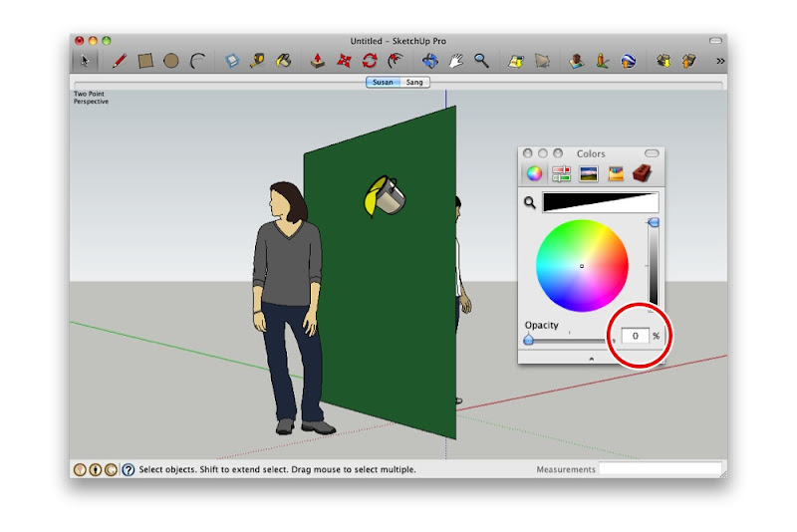797x532 pixels.
Task: Activate the Arc tool
Action: coord(197,61)
